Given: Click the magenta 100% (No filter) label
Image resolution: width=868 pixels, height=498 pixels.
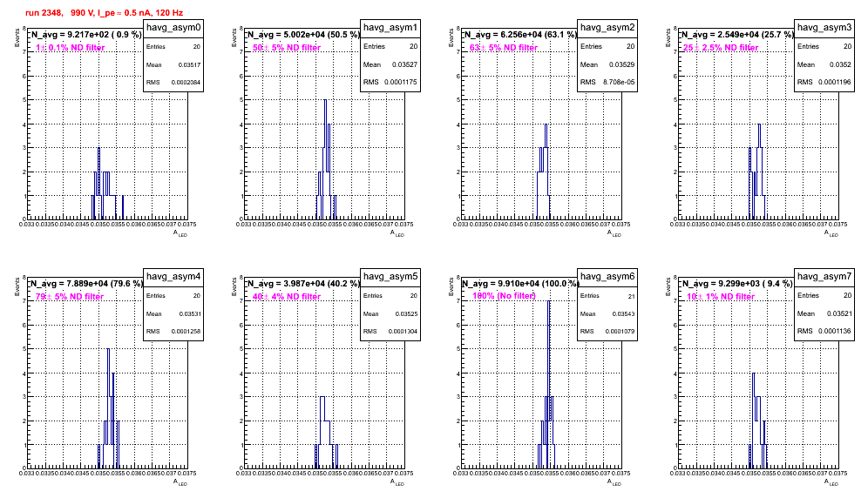Looking at the screenshot, I should tap(504, 296).
